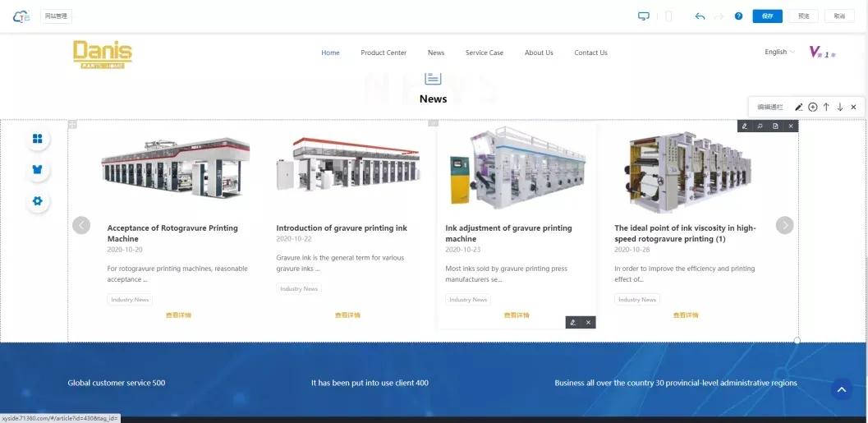Click the news document icon above News heading
Image resolution: width=868 pixels, height=423 pixels.
click(x=433, y=78)
